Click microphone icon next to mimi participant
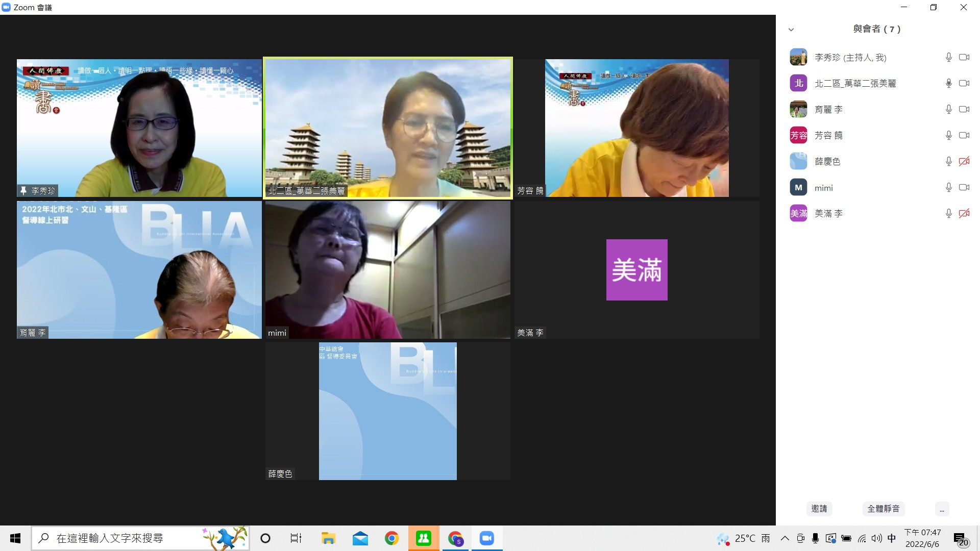 click(948, 187)
